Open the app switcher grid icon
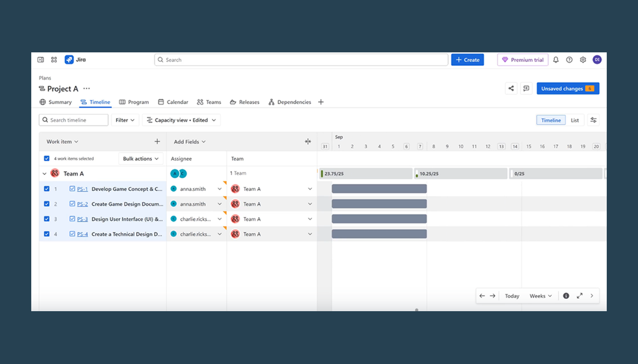This screenshot has width=638, height=364. coord(54,60)
